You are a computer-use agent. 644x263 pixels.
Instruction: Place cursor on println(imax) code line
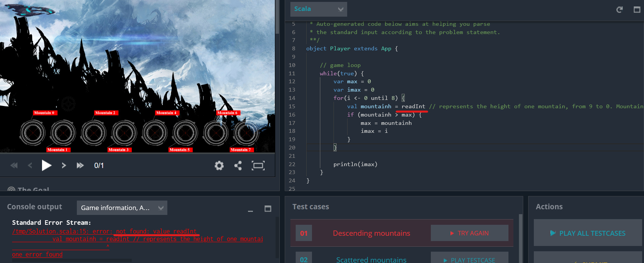coord(355,164)
